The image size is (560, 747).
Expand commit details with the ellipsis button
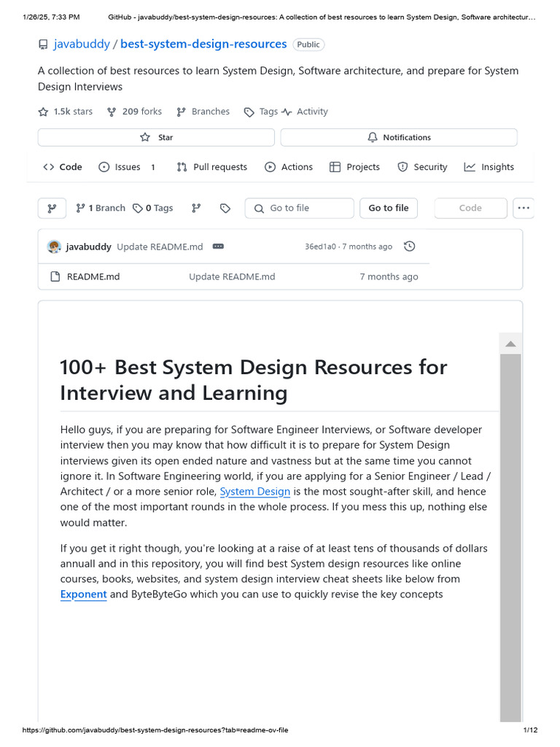coord(218,247)
